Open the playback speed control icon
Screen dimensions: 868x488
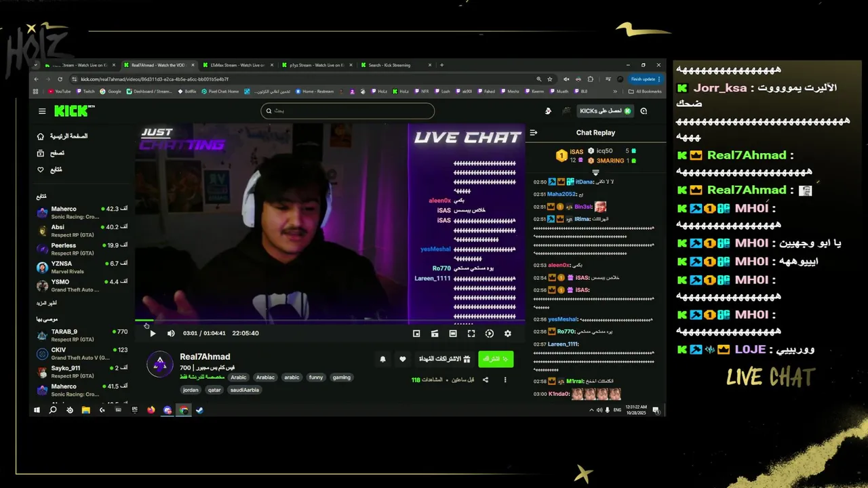pyautogui.click(x=489, y=333)
